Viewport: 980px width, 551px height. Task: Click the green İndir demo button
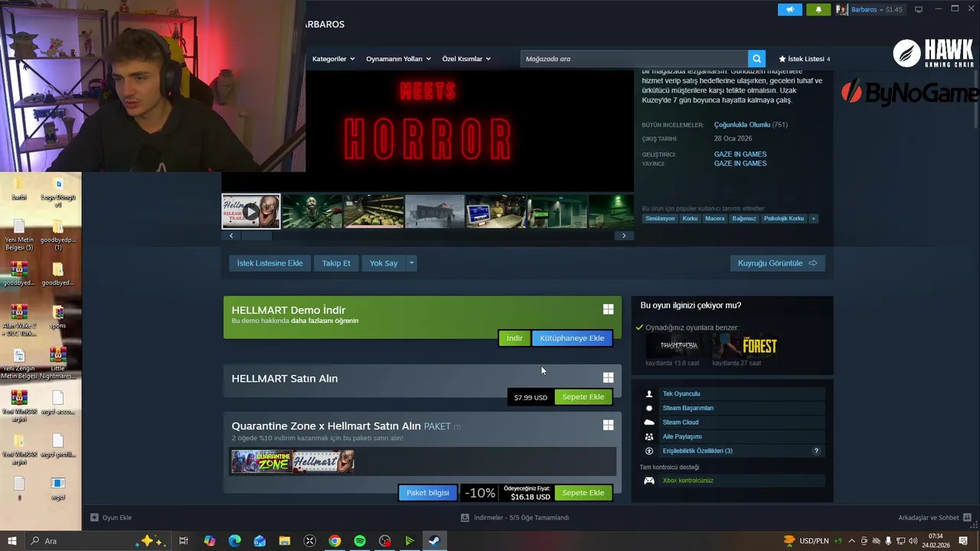pos(514,338)
